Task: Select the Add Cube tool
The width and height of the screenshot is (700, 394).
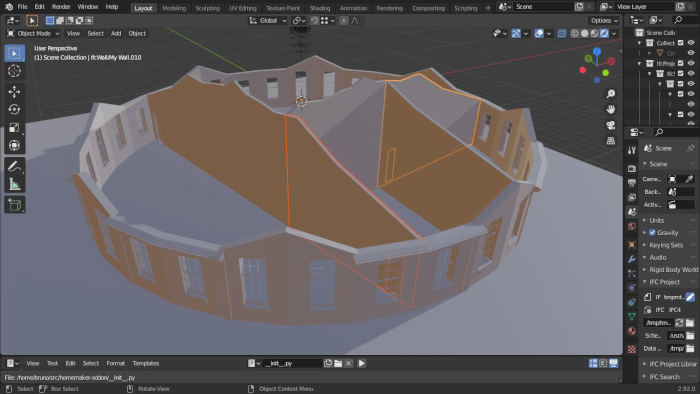Action: pos(14,205)
